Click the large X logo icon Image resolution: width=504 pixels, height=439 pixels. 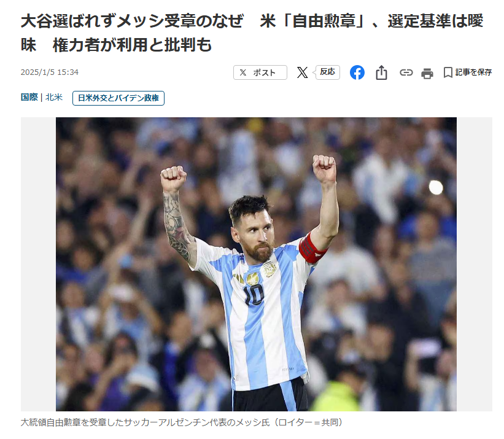tap(302, 72)
